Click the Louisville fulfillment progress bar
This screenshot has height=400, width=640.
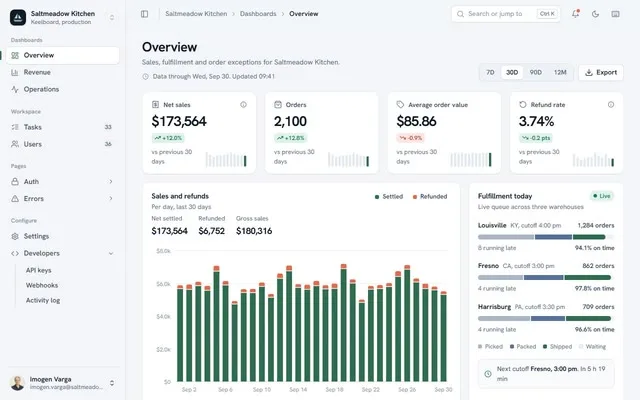point(546,237)
